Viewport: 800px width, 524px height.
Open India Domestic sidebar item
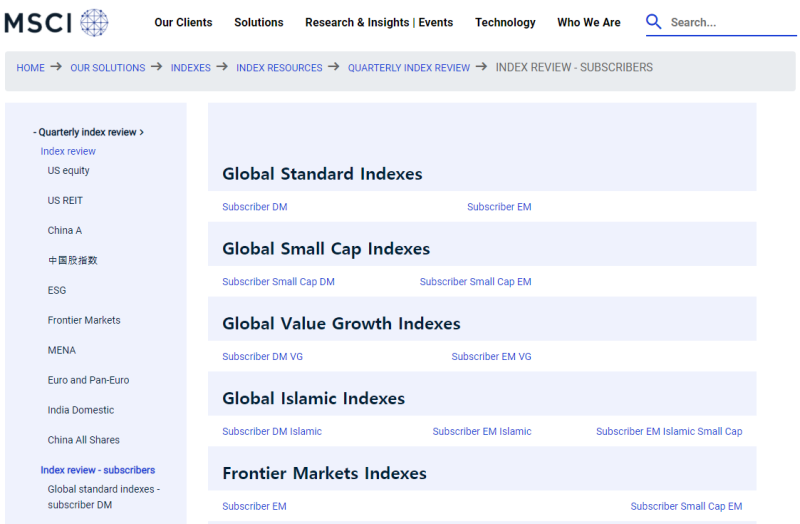(81, 410)
